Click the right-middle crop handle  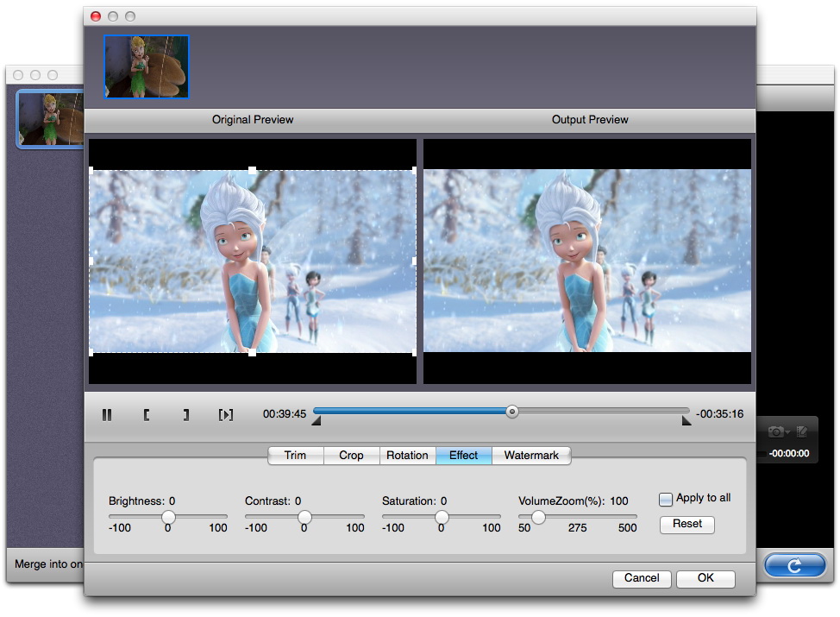[414, 261]
